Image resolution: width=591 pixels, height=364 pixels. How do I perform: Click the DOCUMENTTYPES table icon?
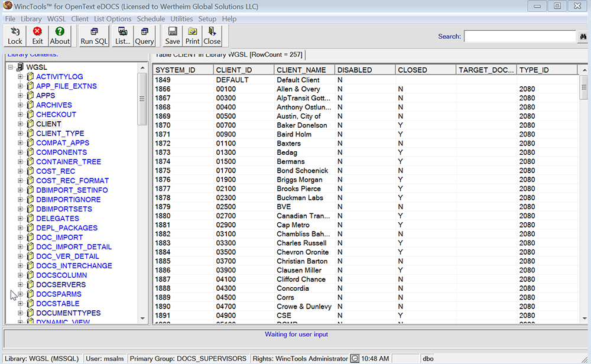(x=30, y=313)
